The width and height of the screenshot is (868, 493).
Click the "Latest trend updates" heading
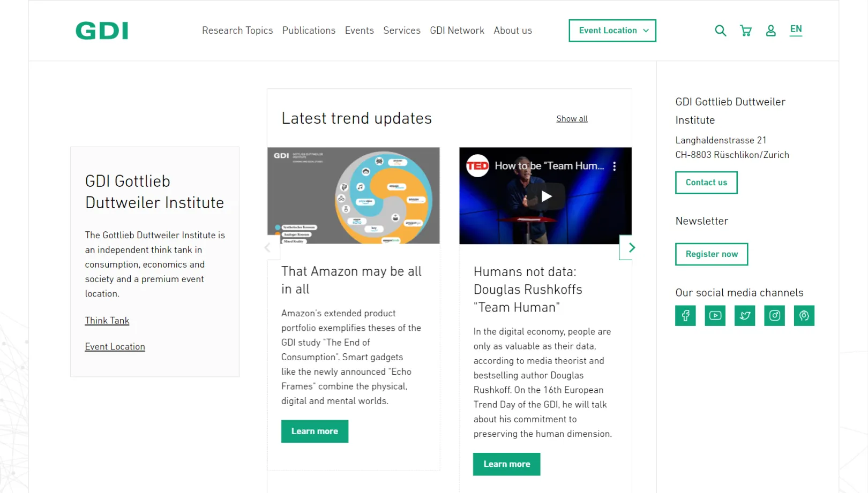[357, 118]
